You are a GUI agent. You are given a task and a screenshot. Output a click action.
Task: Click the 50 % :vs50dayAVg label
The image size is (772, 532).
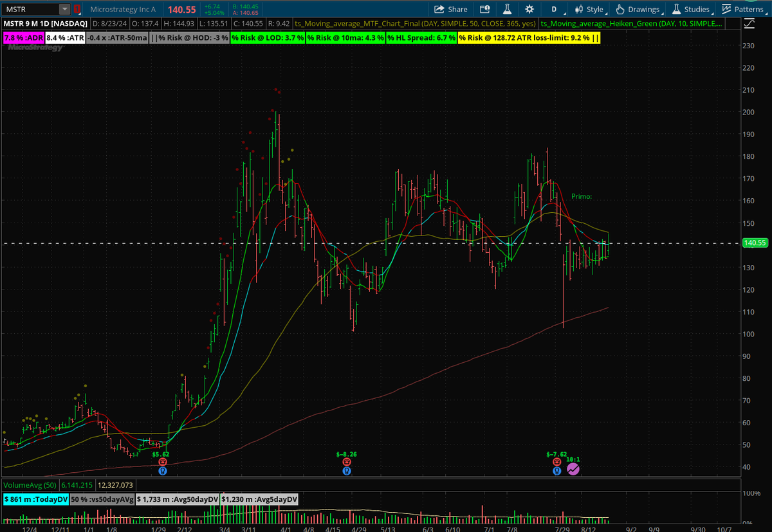pyautogui.click(x=102, y=499)
